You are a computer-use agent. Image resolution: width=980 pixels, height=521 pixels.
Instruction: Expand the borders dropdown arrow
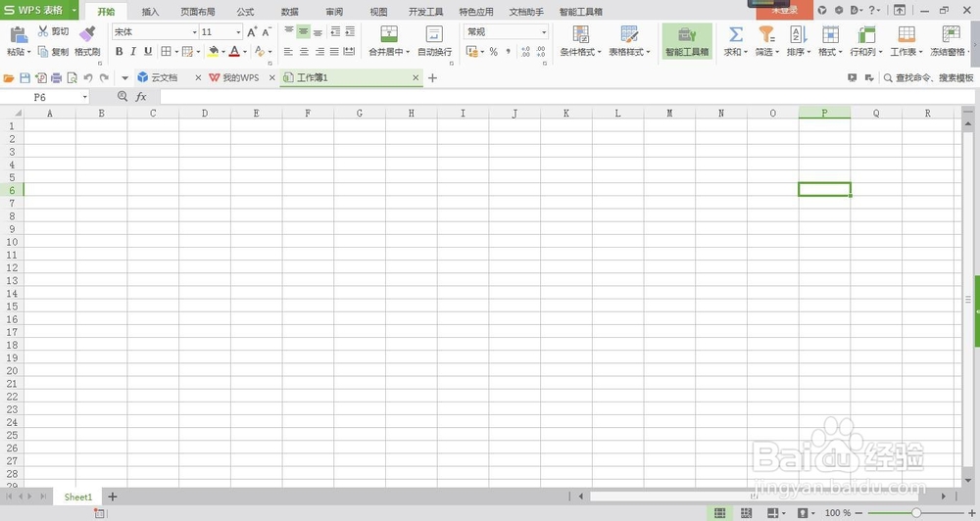click(176, 52)
